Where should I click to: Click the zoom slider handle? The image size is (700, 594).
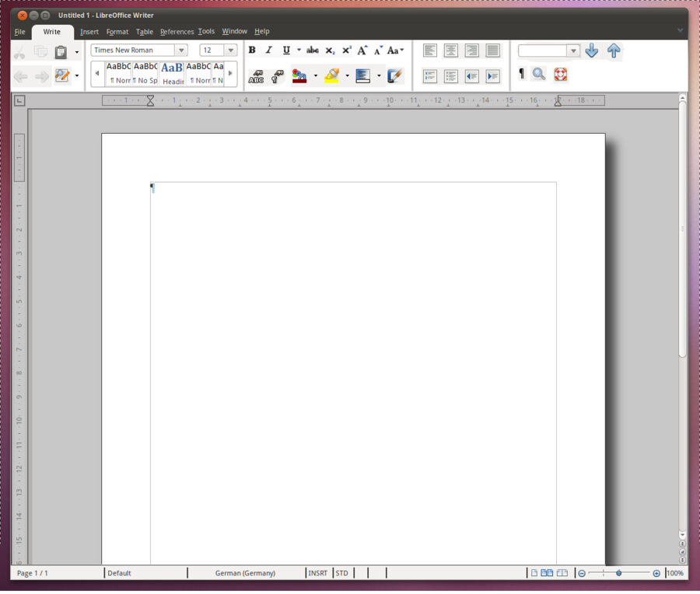click(x=619, y=574)
